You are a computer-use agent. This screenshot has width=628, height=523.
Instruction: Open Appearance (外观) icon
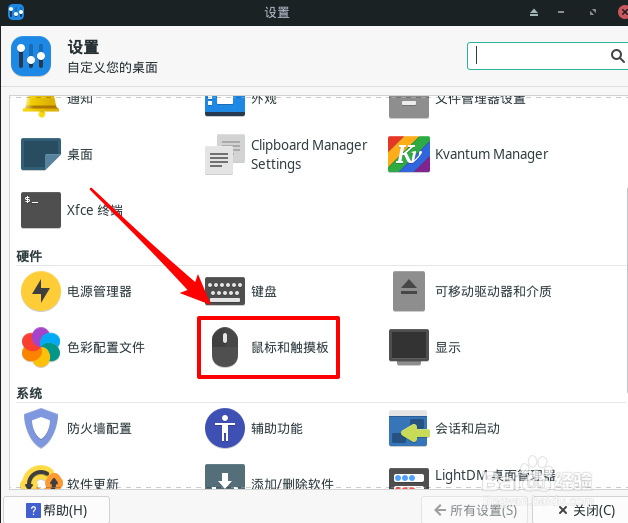coord(225,106)
